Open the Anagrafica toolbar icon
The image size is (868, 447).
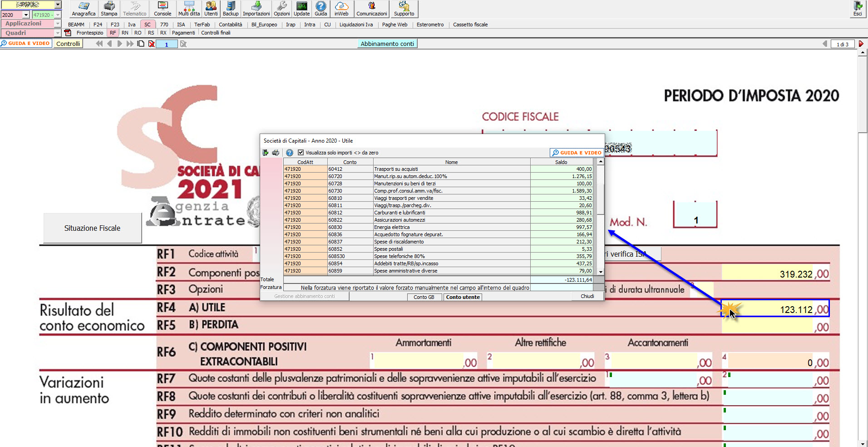[x=84, y=9]
